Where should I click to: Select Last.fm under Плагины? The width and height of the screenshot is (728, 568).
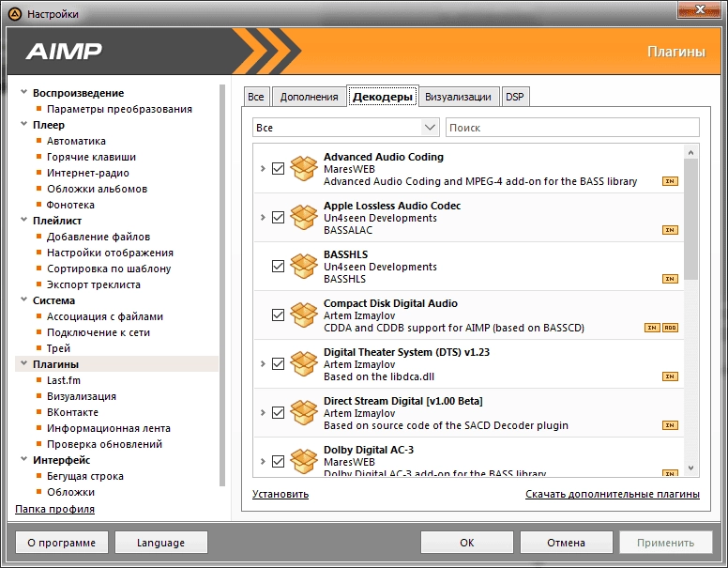64,380
